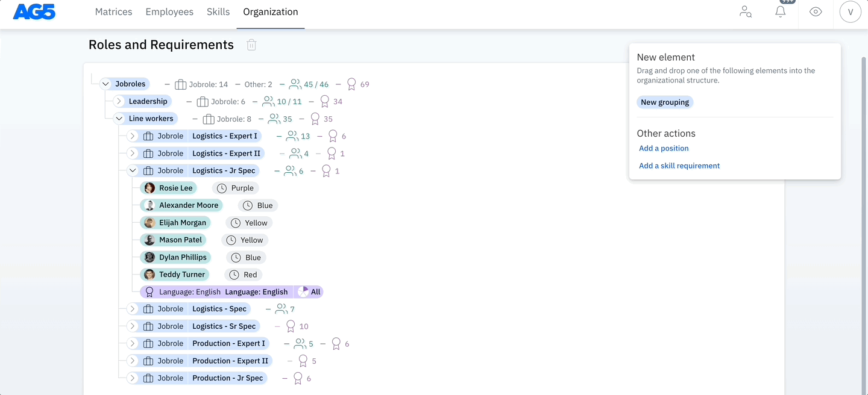Click Add a skill requirement link
Image resolution: width=868 pixels, height=395 pixels.
(679, 166)
